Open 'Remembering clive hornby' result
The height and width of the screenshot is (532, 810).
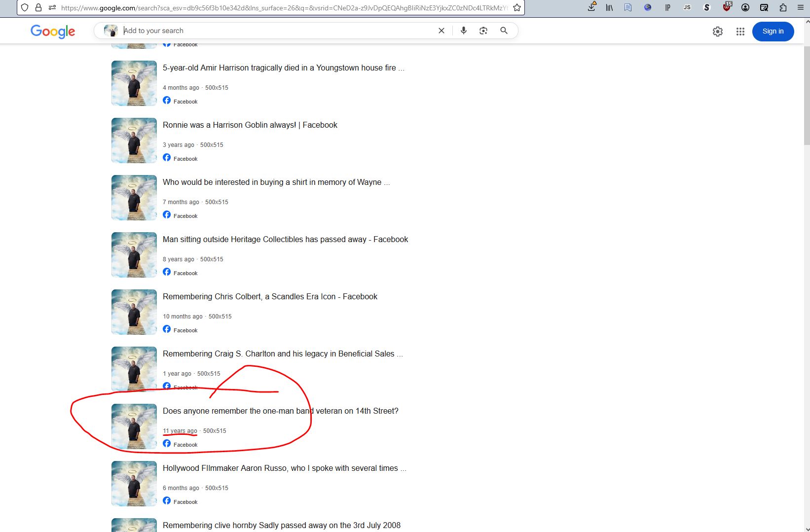pos(282,526)
